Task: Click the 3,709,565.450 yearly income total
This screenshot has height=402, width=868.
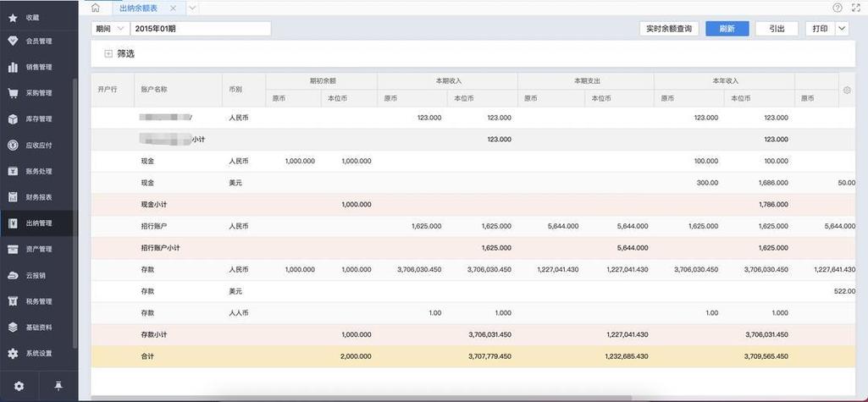Action: [x=766, y=356]
